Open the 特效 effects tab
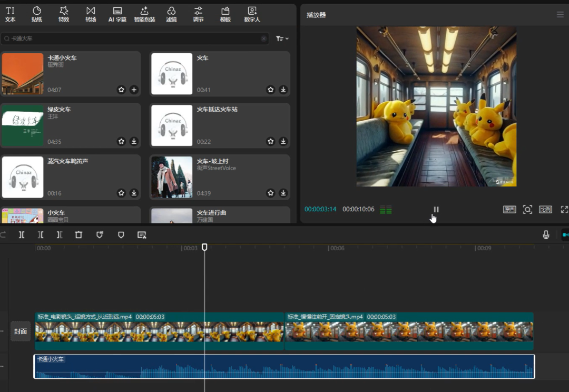The image size is (569, 392). [64, 15]
